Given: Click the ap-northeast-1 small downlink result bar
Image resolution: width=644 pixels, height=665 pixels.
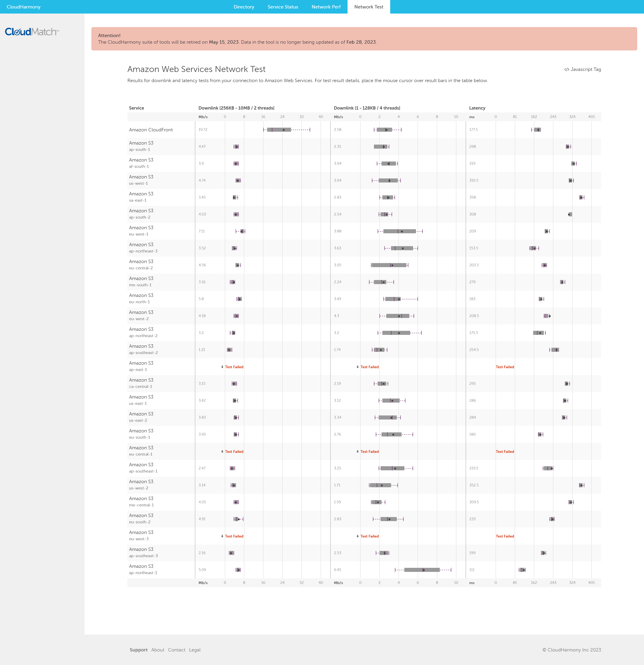Looking at the screenshot, I should click(x=423, y=570).
